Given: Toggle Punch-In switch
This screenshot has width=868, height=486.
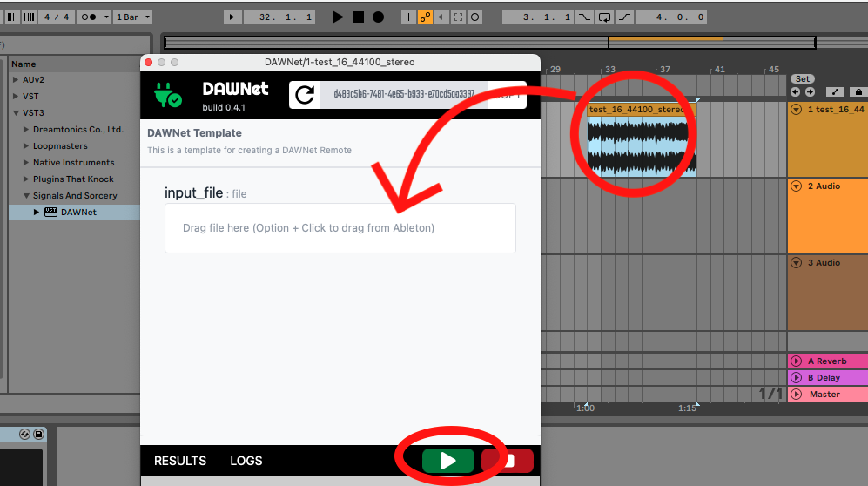Looking at the screenshot, I should click(x=584, y=17).
